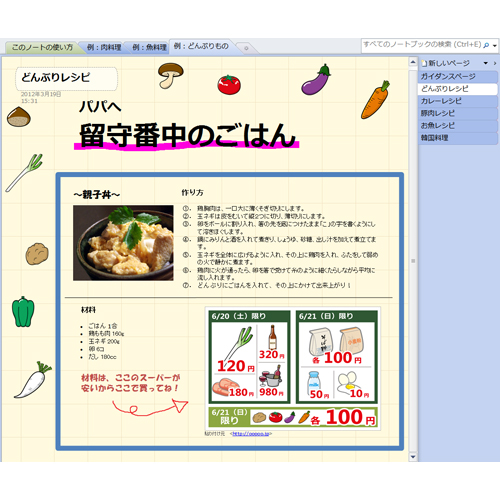500x500 pixels.
Task: Switch to the 例：肉料理 tab
Action: (x=104, y=47)
